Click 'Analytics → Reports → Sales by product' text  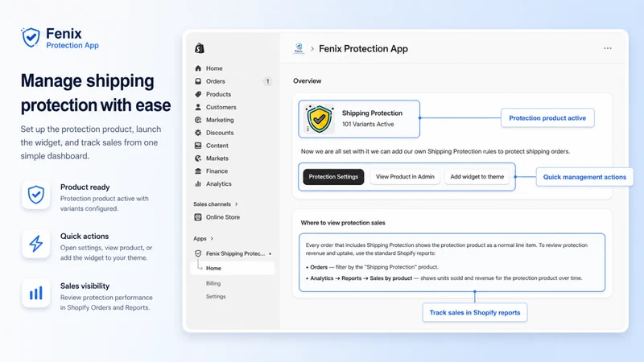point(361,278)
